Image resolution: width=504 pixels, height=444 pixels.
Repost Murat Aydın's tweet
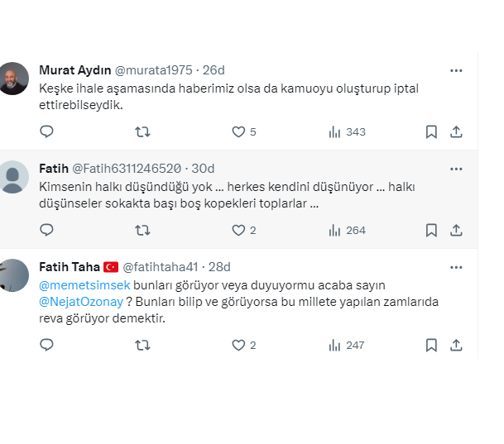(x=142, y=131)
